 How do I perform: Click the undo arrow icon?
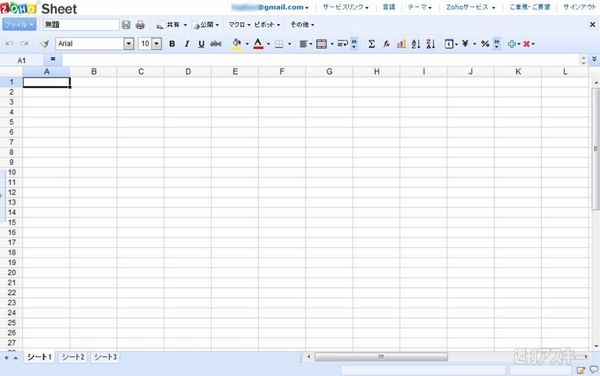point(9,44)
